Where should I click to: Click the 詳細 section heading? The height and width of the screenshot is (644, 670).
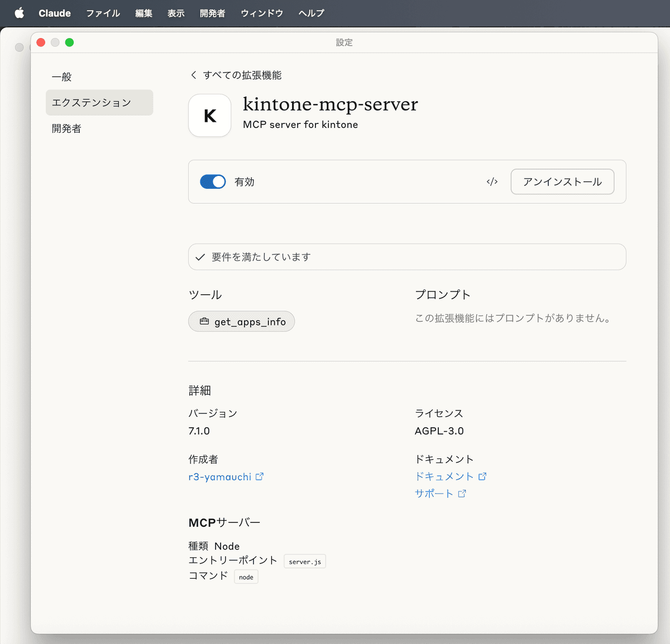click(x=200, y=390)
